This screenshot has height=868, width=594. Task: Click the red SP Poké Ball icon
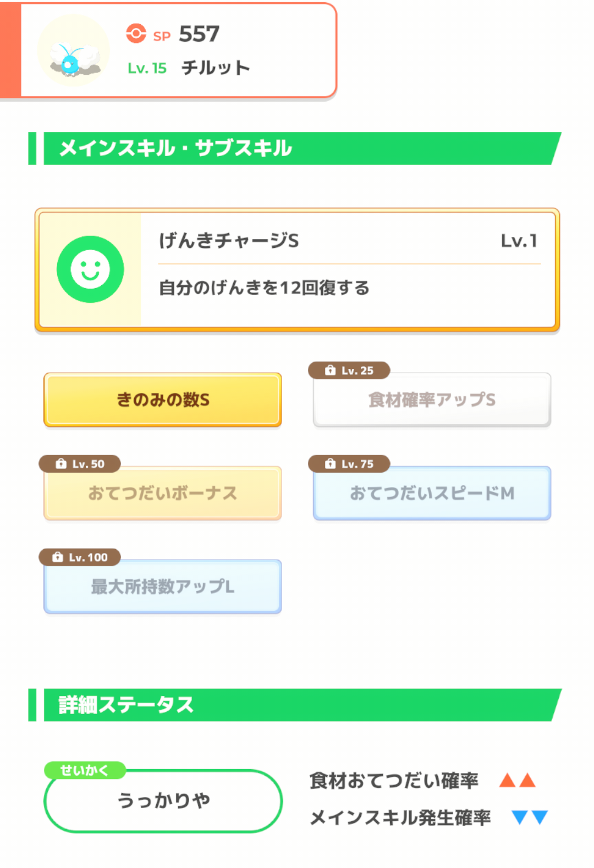pyautogui.click(x=136, y=34)
